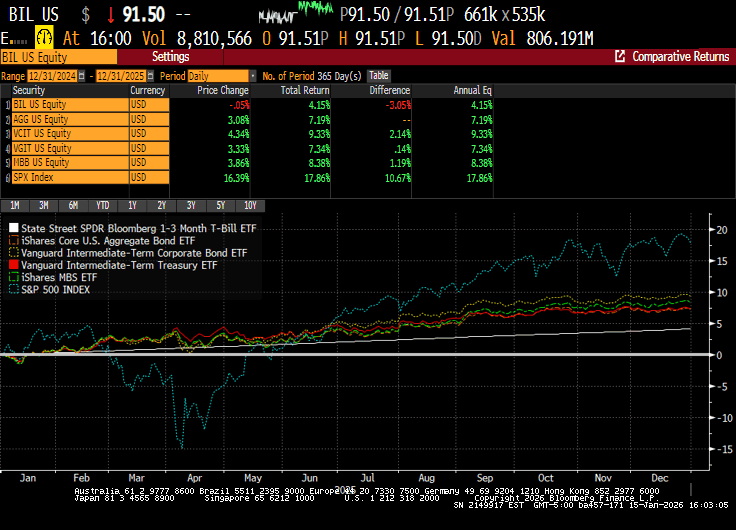The height and width of the screenshot is (530, 736).
Task: Click the Security column header
Action: [x=29, y=91]
